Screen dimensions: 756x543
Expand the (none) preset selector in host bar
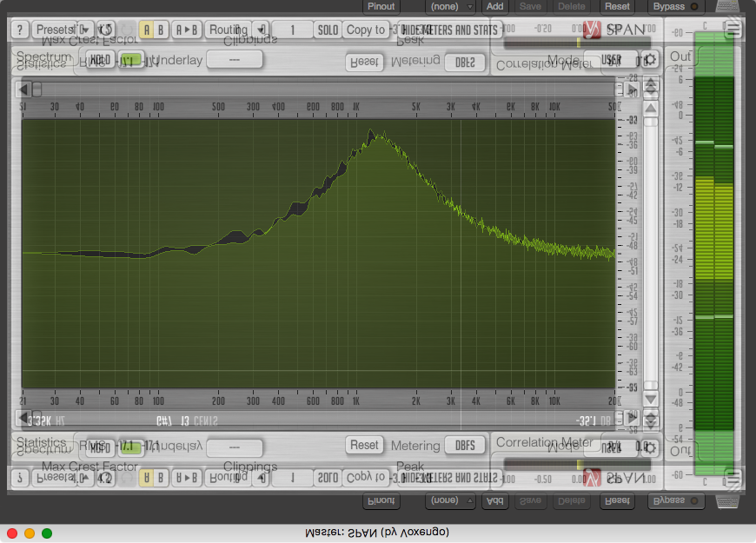(x=450, y=6)
